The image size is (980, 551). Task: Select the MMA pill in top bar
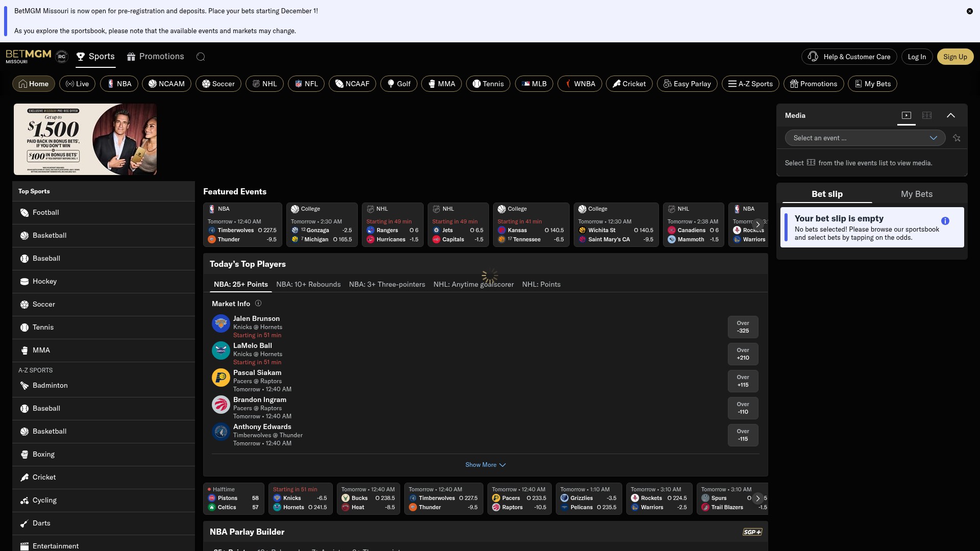(x=442, y=84)
